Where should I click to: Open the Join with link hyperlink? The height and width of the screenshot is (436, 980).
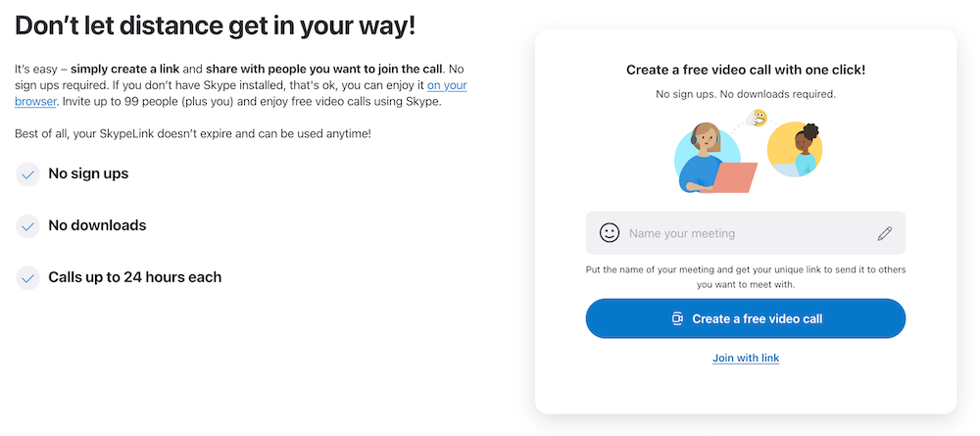746,358
